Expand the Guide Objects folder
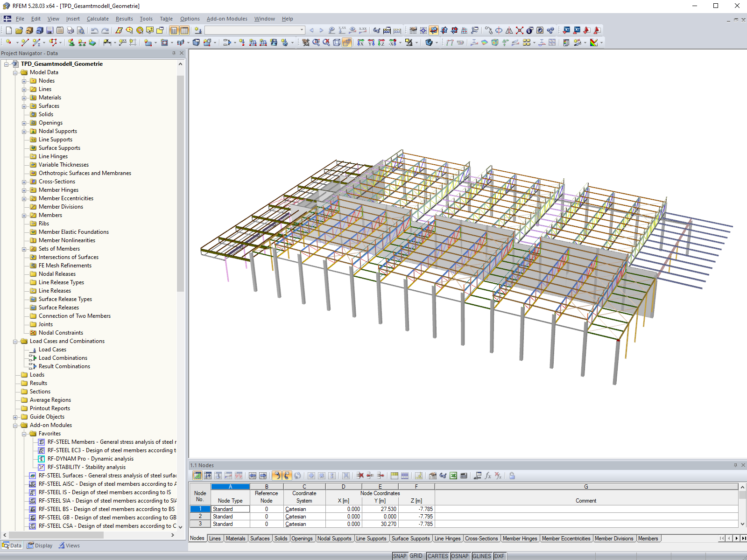 pyautogui.click(x=15, y=417)
